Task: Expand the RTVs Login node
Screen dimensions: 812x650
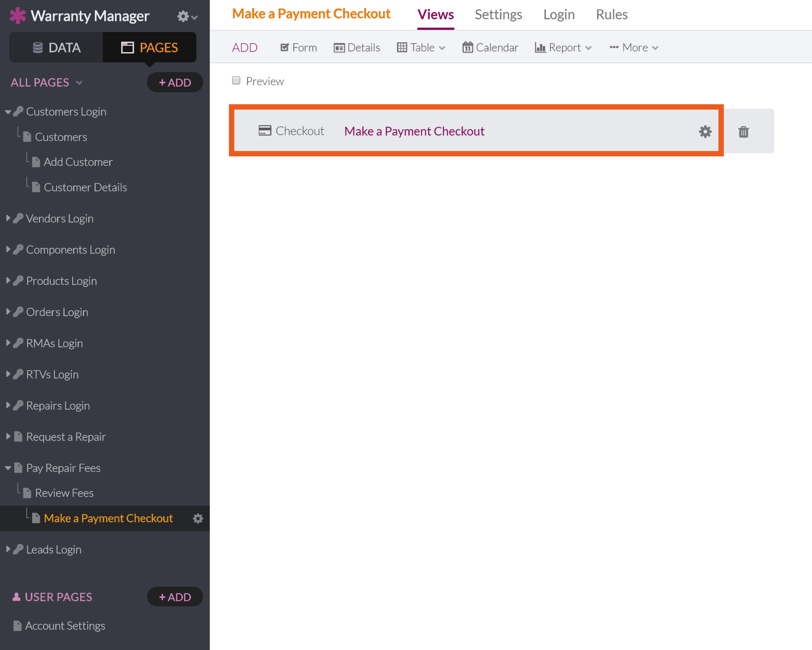Action: tap(8, 374)
